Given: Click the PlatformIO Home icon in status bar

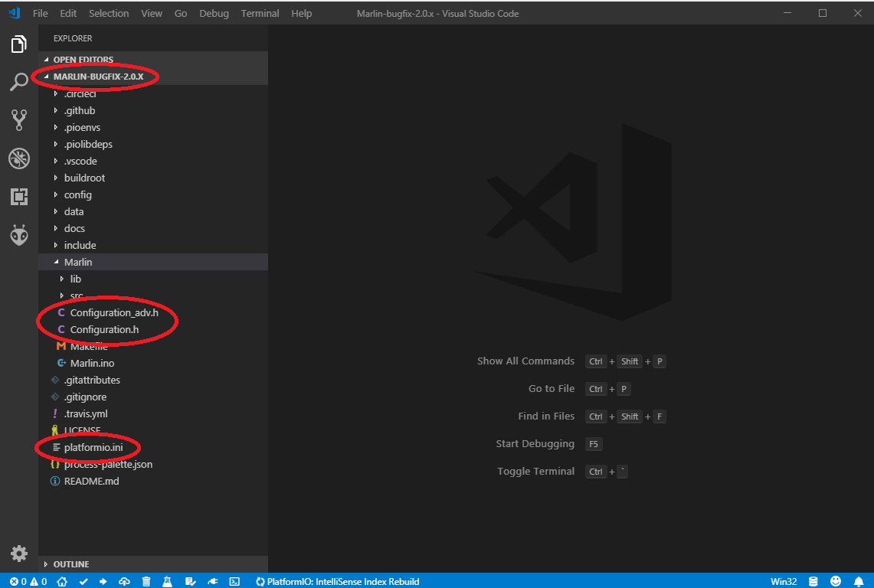Looking at the screenshot, I should coord(62,581).
